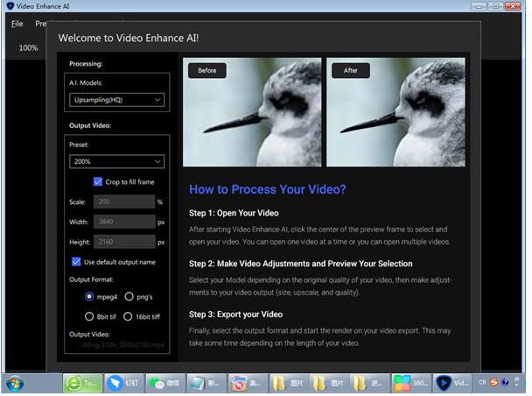Viewport: 532px width, 396px height.
Task: Click the After label badge
Action: pyautogui.click(x=351, y=71)
